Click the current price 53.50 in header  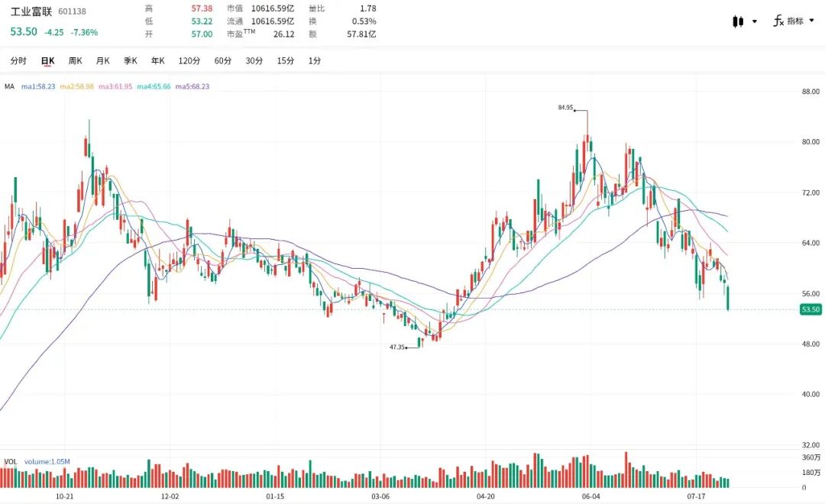pyautogui.click(x=24, y=31)
